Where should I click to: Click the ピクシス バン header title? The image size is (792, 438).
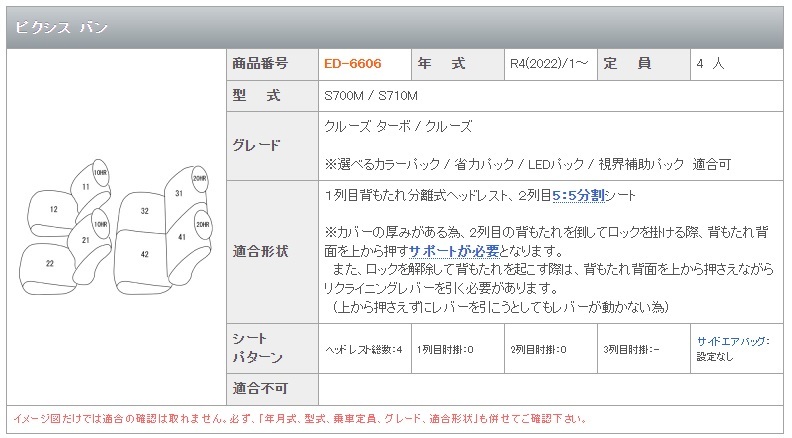coord(61,27)
